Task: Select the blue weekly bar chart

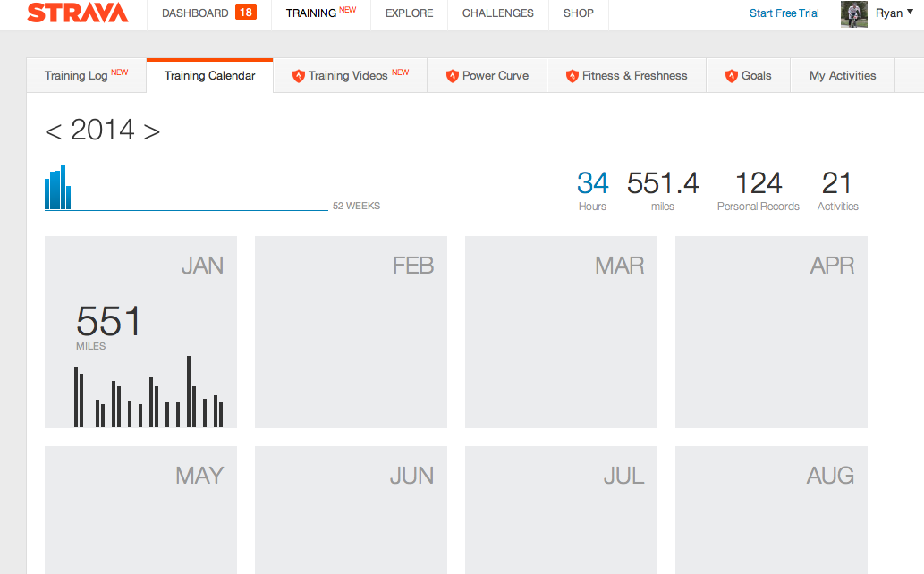Action: pyautogui.click(x=58, y=188)
